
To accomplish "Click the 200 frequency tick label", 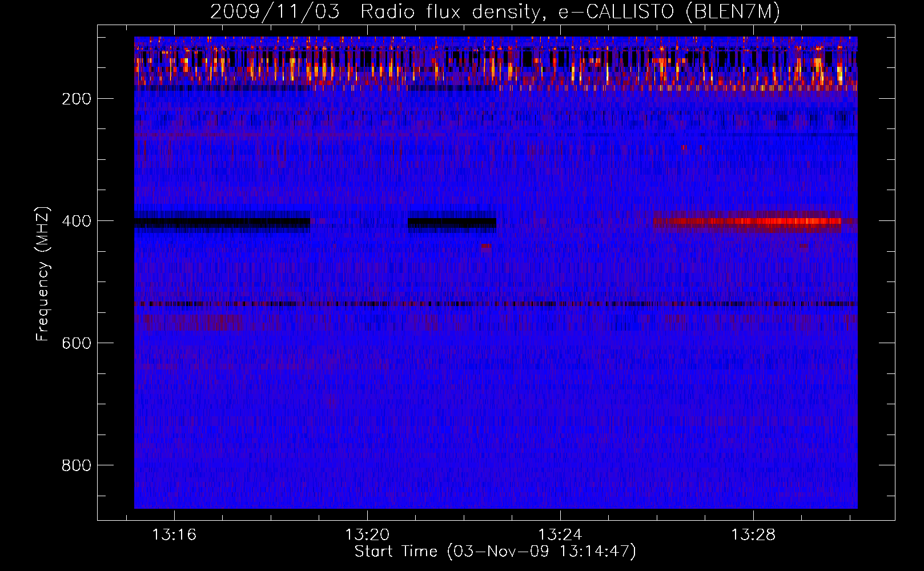I will 77,99.
